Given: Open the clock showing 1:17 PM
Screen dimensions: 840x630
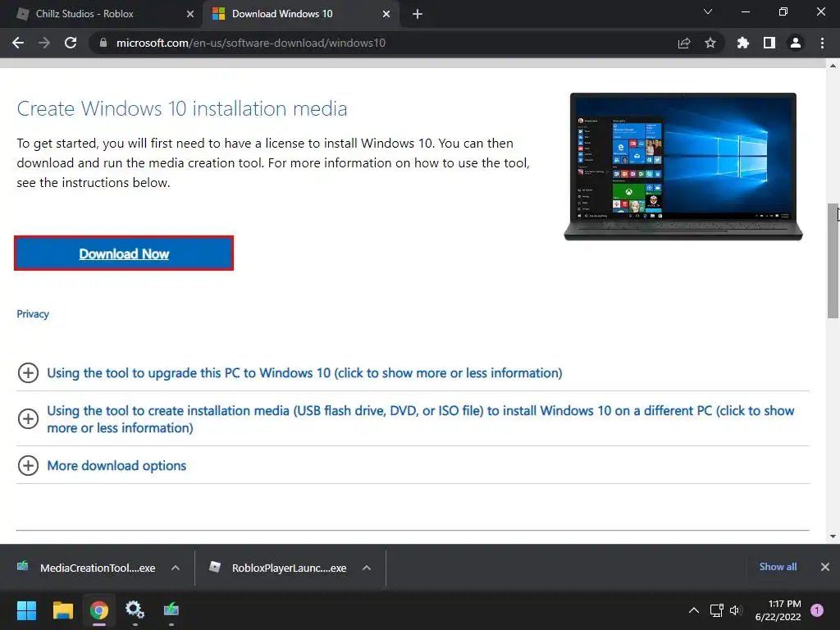Looking at the screenshot, I should (x=778, y=610).
